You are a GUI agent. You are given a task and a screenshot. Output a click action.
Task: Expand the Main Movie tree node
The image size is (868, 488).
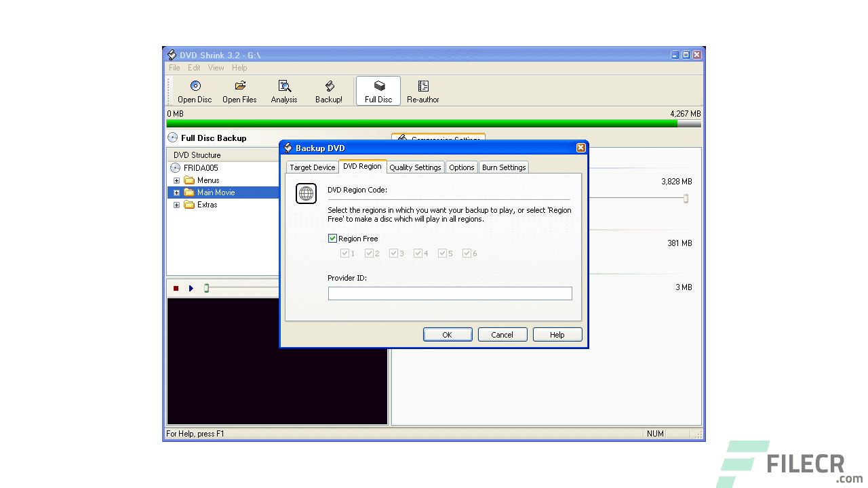[x=176, y=192]
